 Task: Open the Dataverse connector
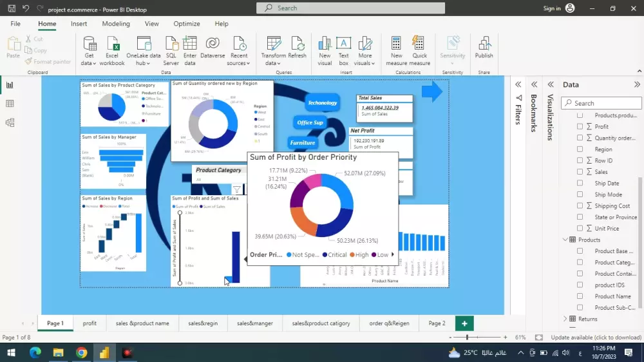pyautogui.click(x=213, y=48)
